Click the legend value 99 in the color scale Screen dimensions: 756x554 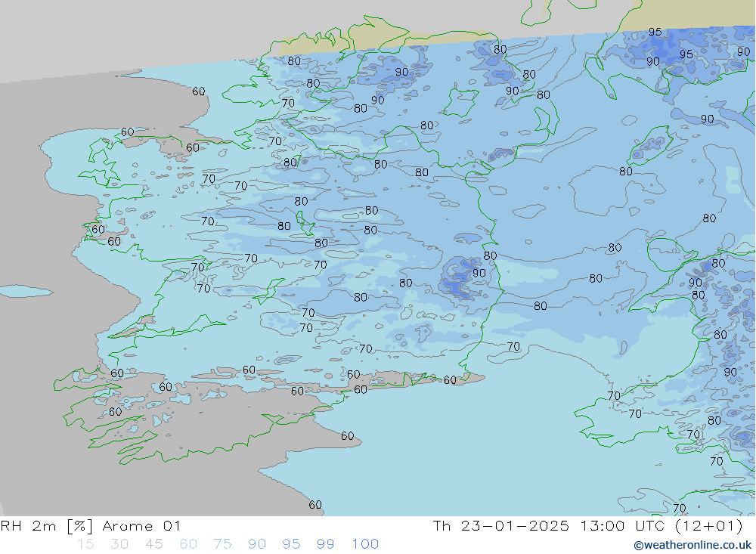pos(325,544)
